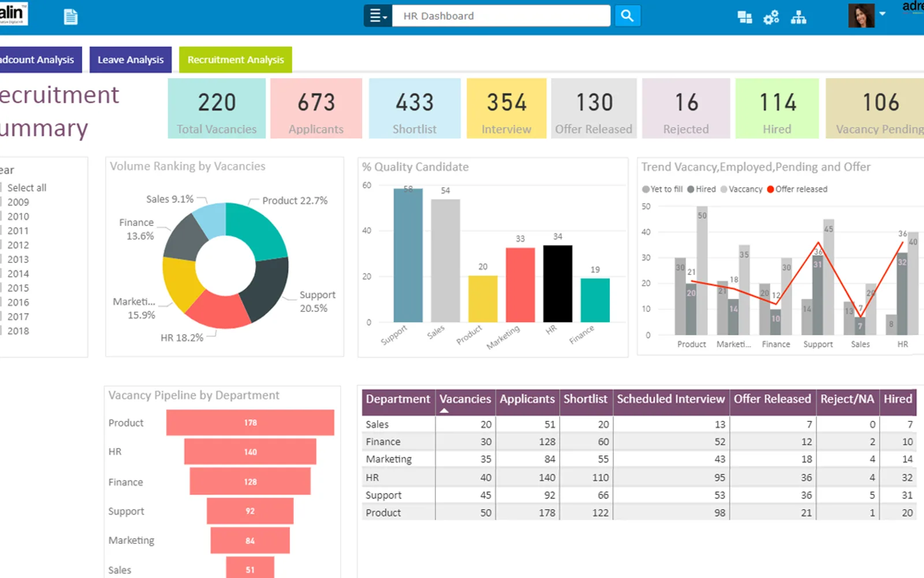The height and width of the screenshot is (578, 924).
Task: Switch to the Recruitment Analysis tab
Action: click(x=236, y=60)
